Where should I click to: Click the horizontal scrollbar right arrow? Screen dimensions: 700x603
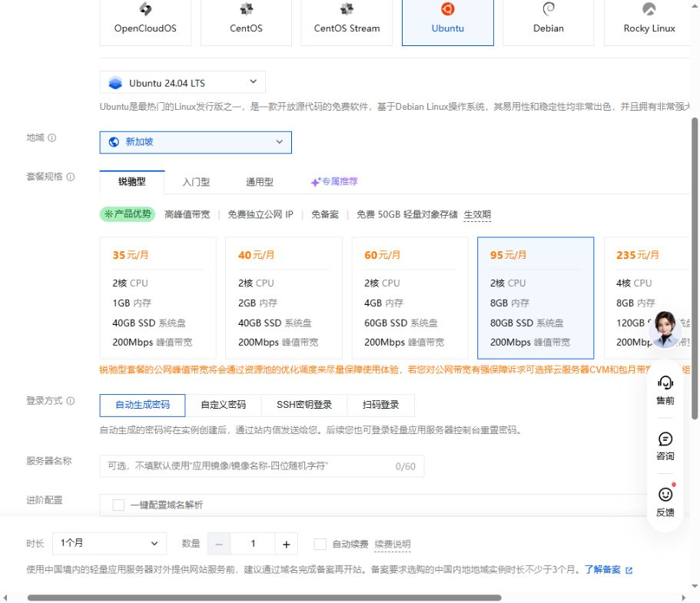click(x=684, y=598)
